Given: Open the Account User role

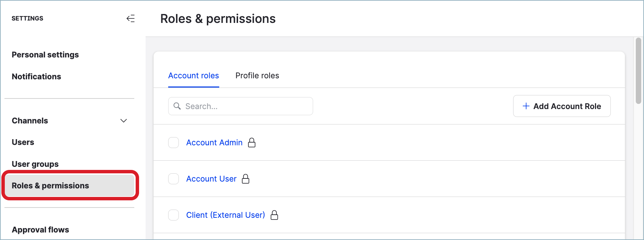Looking at the screenshot, I should tap(211, 179).
